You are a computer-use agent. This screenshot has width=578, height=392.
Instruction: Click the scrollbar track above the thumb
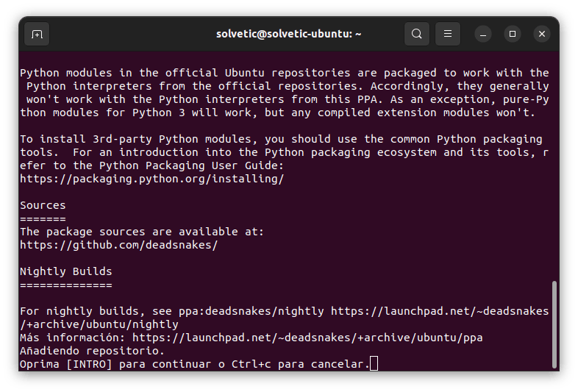554,169
